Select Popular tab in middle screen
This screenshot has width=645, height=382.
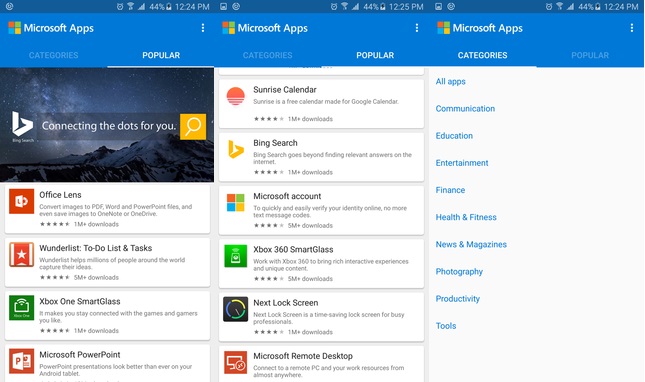[x=375, y=55]
